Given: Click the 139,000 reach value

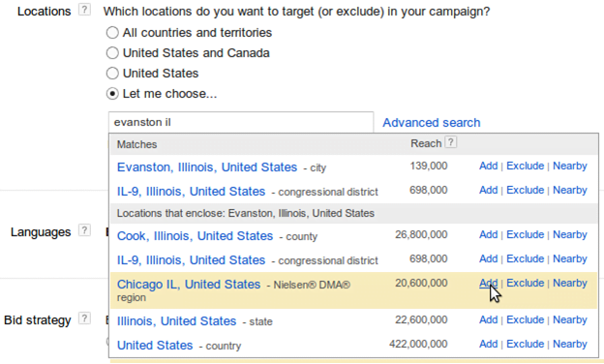Looking at the screenshot, I should pyautogui.click(x=429, y=166).
